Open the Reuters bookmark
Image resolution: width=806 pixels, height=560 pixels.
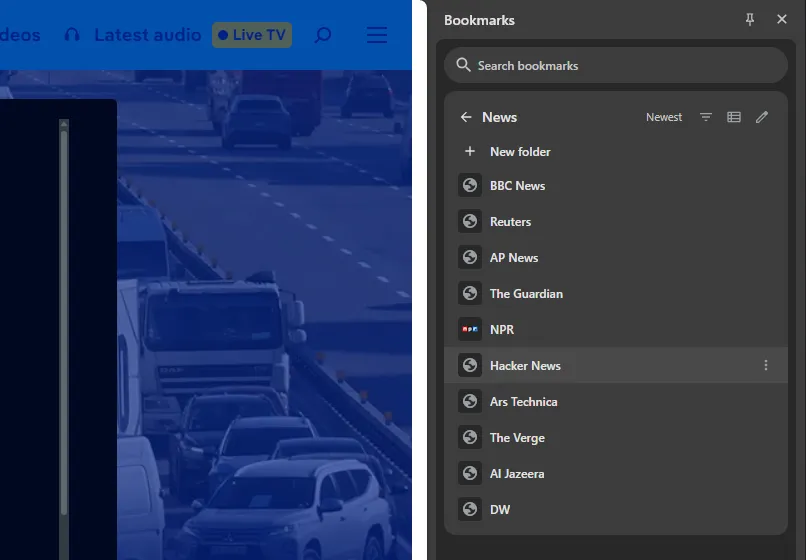coord(615,222)
